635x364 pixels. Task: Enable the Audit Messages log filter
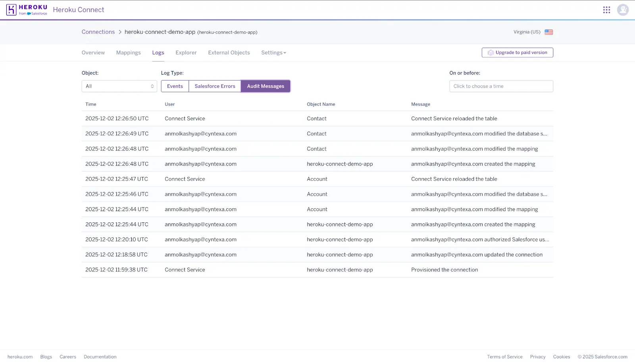pyautogui.click(x=265, y=86)
